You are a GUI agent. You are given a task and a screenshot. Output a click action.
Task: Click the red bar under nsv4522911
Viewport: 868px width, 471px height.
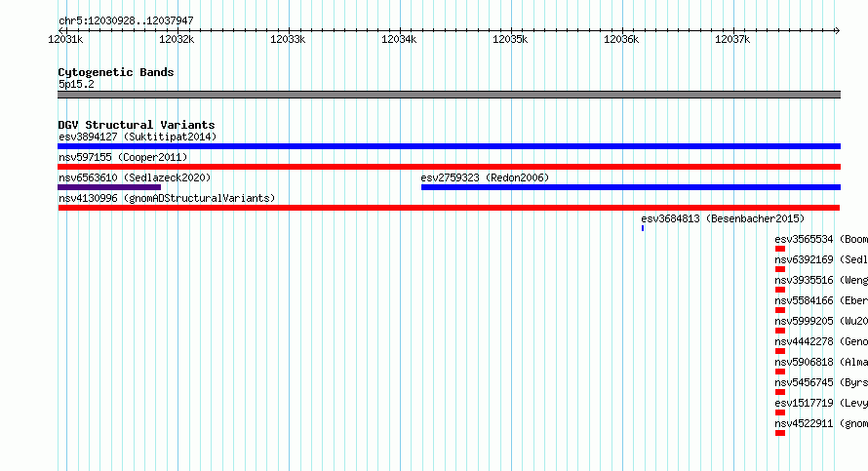pyautogui.click(x=780, y=433)
